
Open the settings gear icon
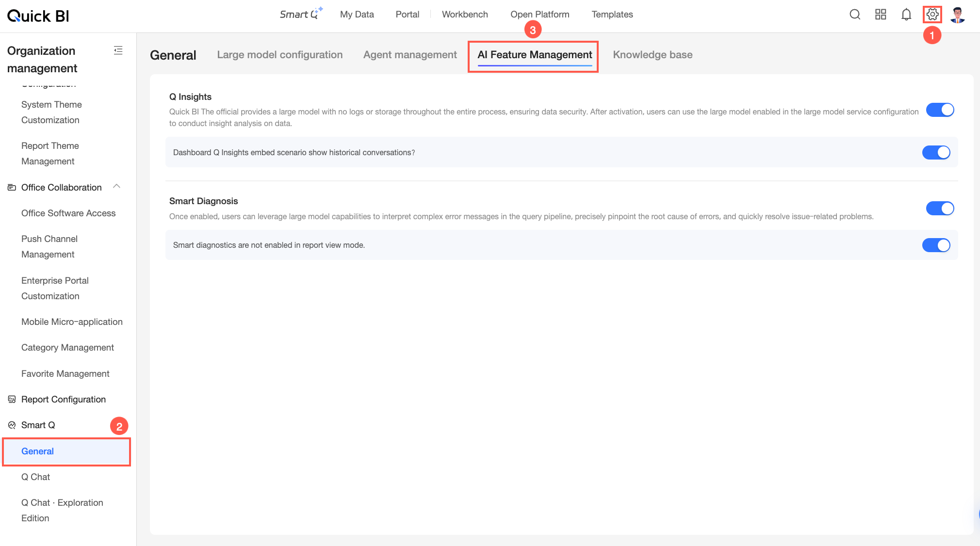(x=932, y=15)
